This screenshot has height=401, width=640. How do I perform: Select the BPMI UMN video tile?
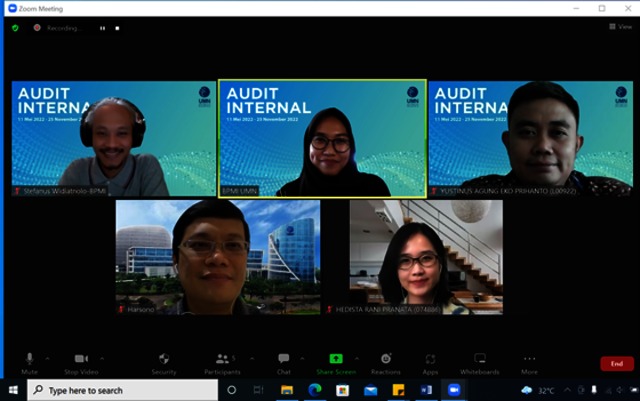pos(322,139)
